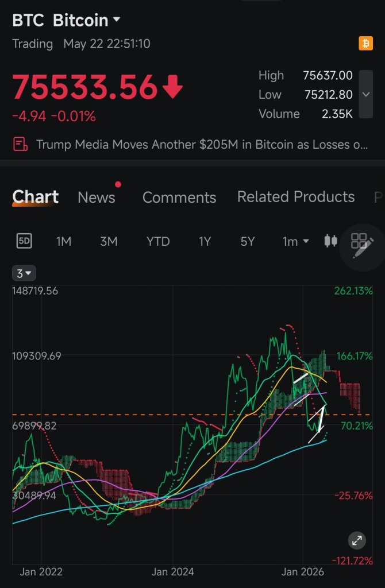Viewport: 385px width, 588px height.
Task: Open the indicator count 3 dropdown
Action: coord(24,273)
